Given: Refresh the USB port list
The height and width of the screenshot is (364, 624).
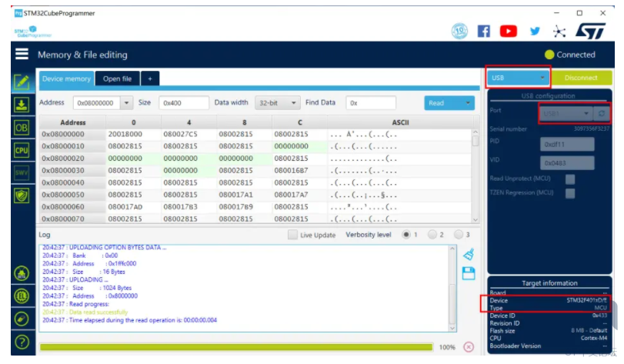Looking at the screenshot, I should coord(602,113).
